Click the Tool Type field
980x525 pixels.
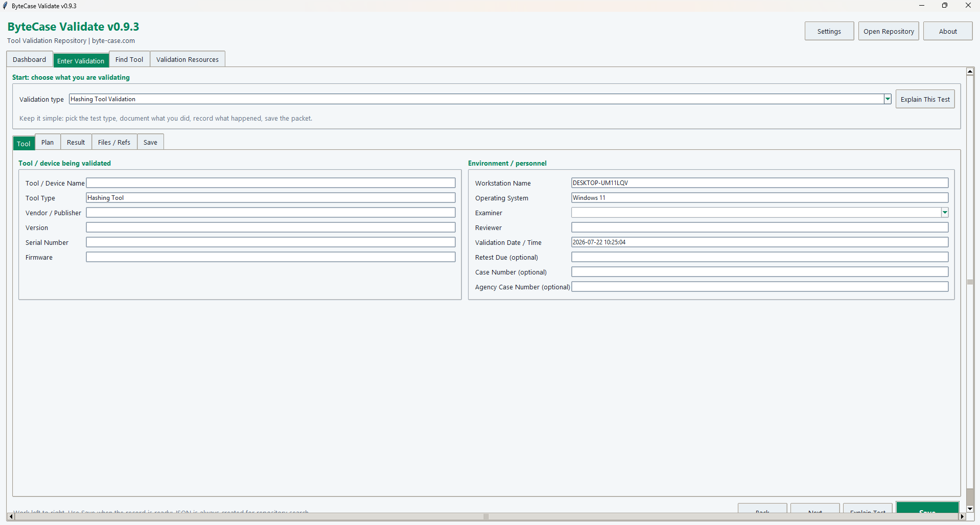pos(271,198)
